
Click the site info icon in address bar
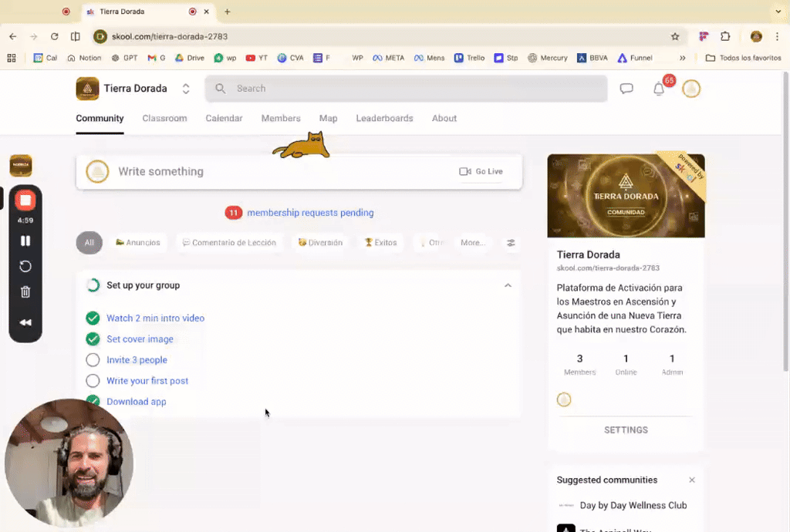[100, 36]
